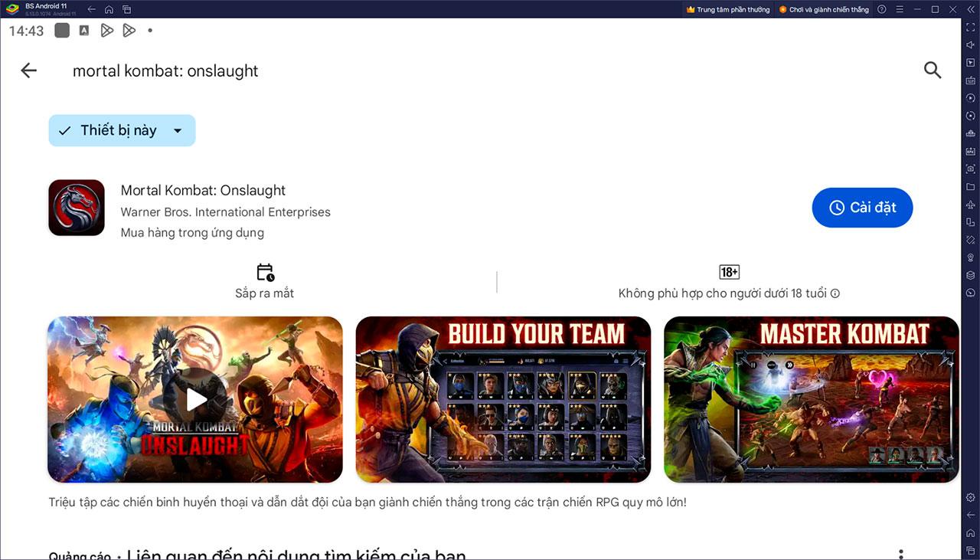The height and width of the screenshot is (560, 980).
Task: Open the 'Master Kombat' screenshot
Action: pos(811,399)
